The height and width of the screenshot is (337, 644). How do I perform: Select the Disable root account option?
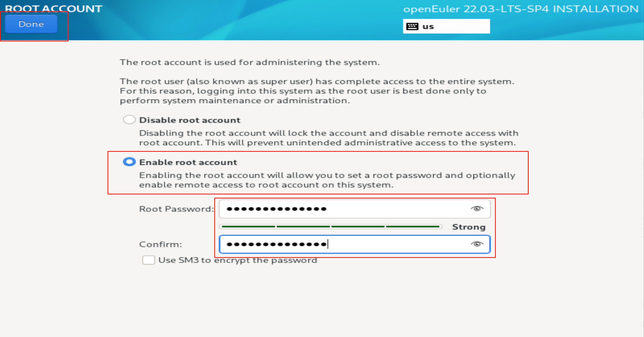pos(129,120)
